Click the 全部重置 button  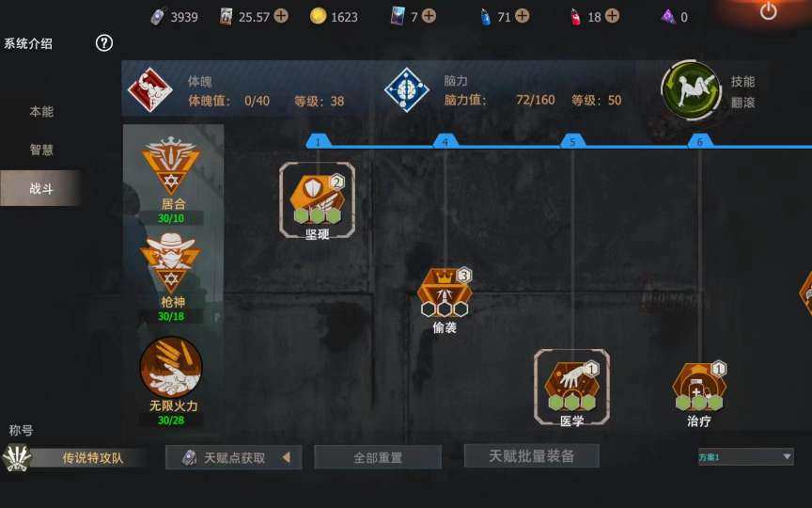(x=378, y=457)
